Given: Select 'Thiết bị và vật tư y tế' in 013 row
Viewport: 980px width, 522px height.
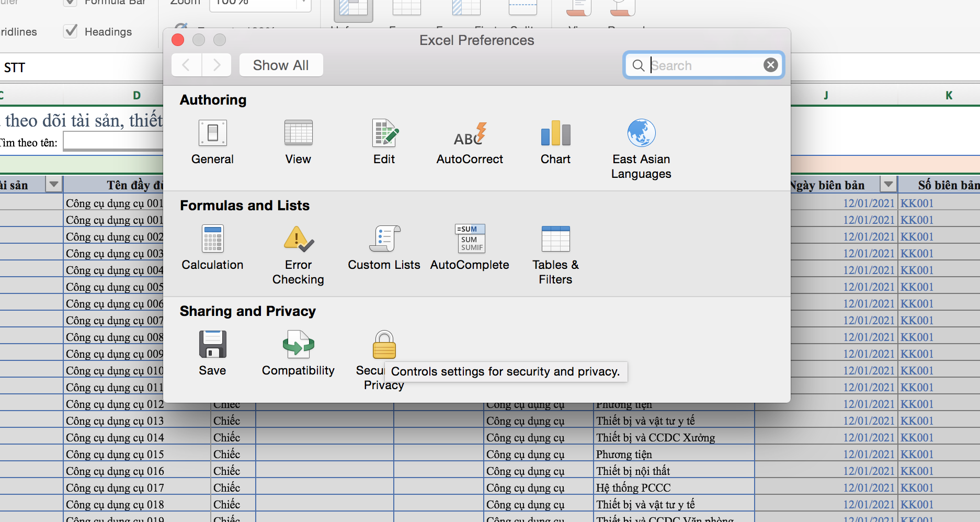Looking at the screenshot, I should (x=674, y=421).
